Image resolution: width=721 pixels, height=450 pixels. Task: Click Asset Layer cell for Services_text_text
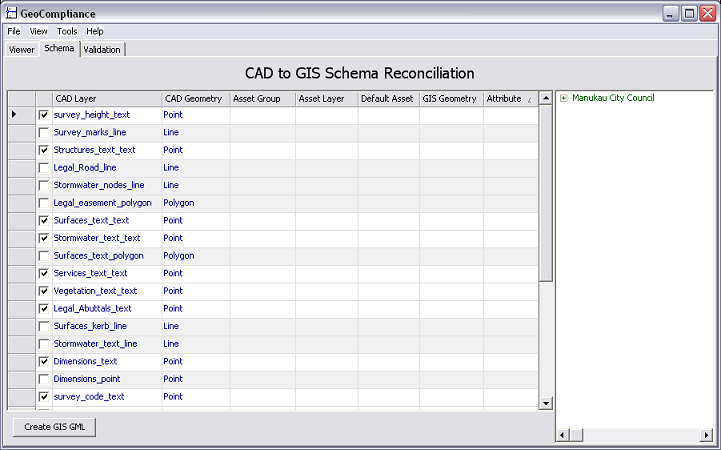click(x=326, y=273)
